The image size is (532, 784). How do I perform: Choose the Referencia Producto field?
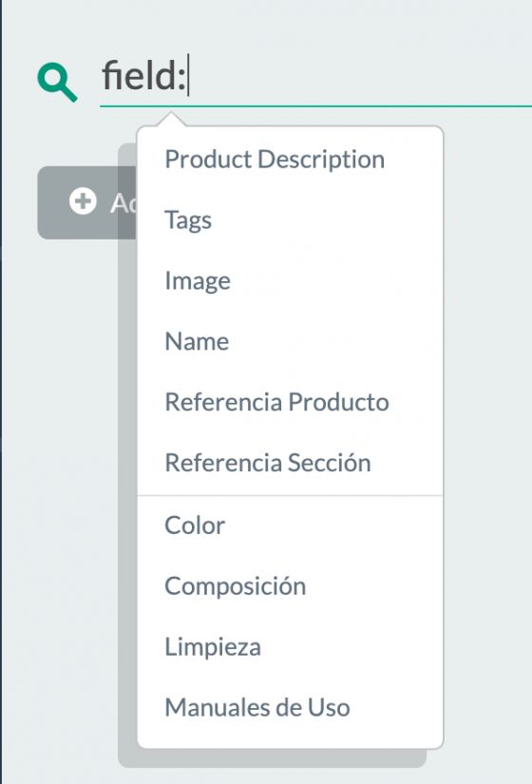click(x=277, y=402)
